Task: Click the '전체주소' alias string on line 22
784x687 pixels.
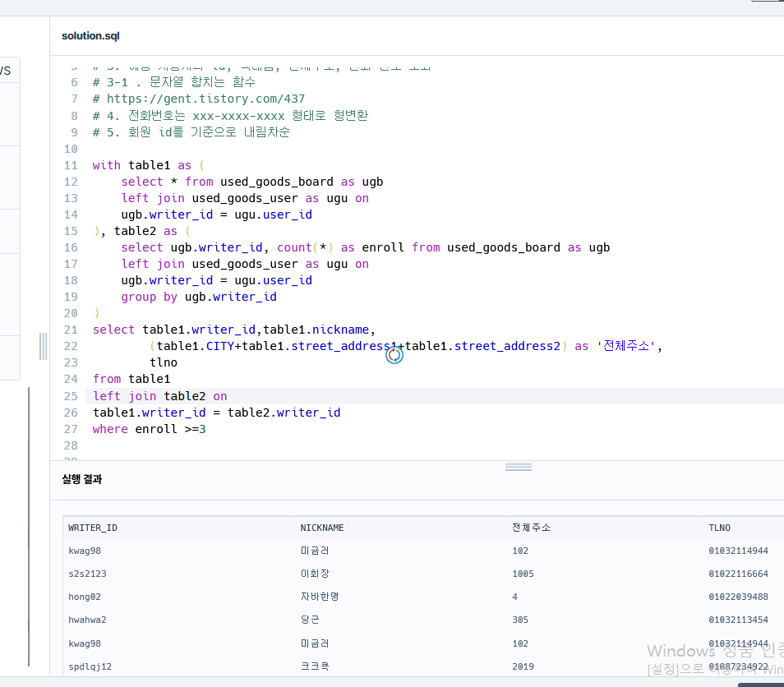Action: 625,345
